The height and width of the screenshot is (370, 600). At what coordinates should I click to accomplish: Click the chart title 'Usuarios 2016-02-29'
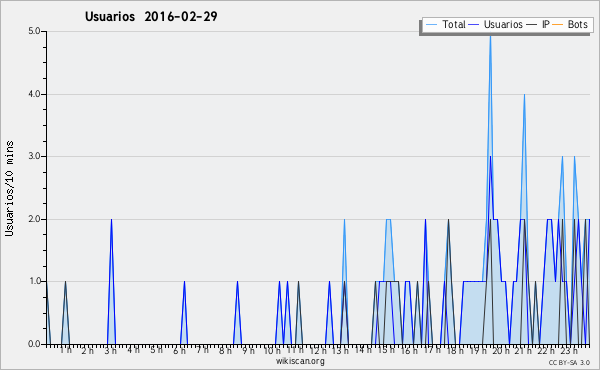click(151, 16)
